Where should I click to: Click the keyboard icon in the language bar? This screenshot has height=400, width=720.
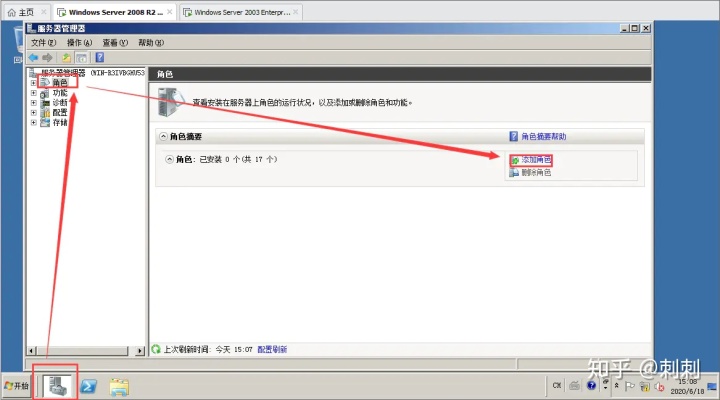click(x=574, y=386)
